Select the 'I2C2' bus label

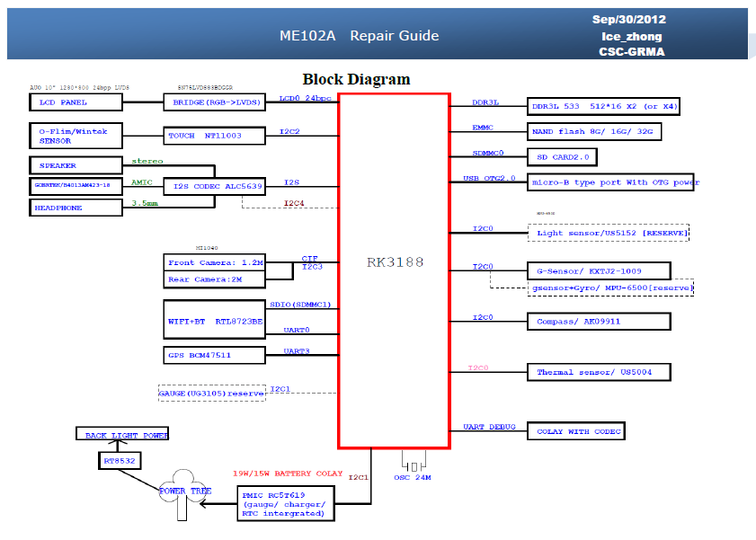pos(289,131)
